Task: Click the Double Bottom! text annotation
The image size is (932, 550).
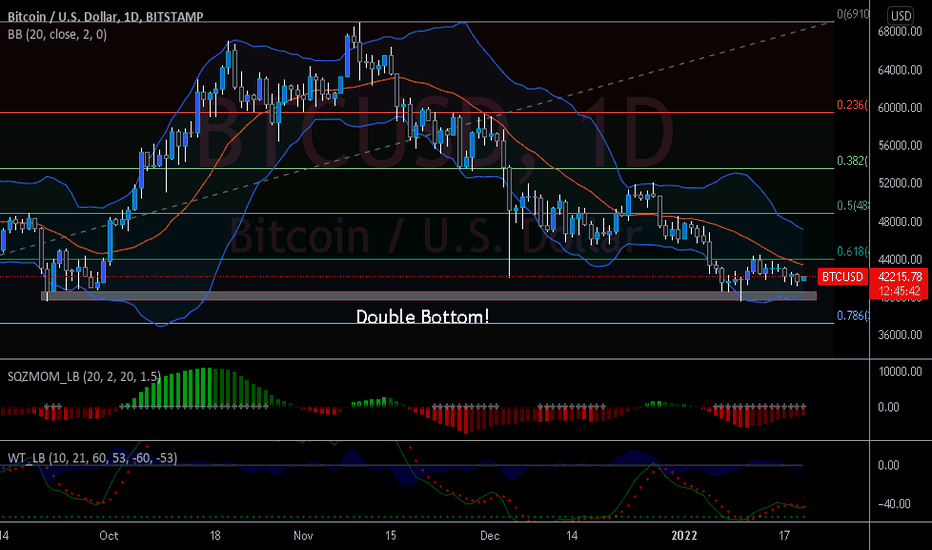Action: coord(423,316)
